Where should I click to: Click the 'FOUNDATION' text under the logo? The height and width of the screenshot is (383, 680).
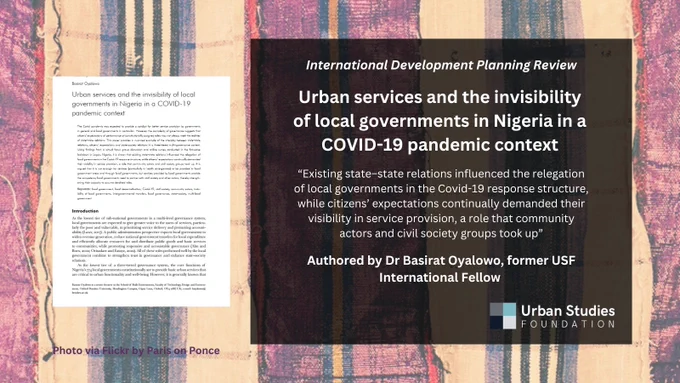(568, 324)
